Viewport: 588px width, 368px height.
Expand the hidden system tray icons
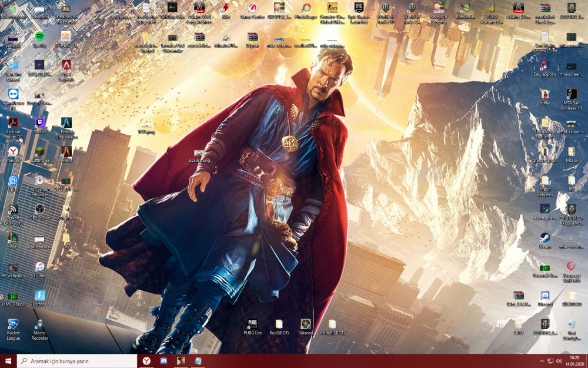(x=542, y=361)
